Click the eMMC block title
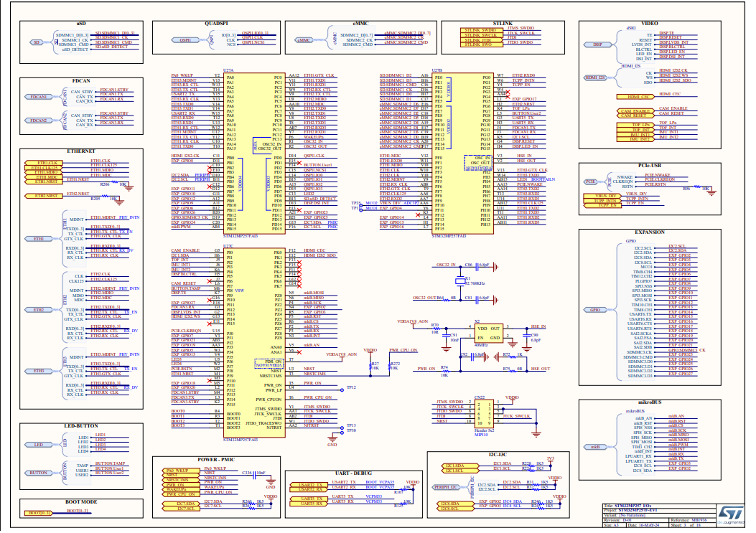This screenshot has width=756, height=533. coord(360,23)
